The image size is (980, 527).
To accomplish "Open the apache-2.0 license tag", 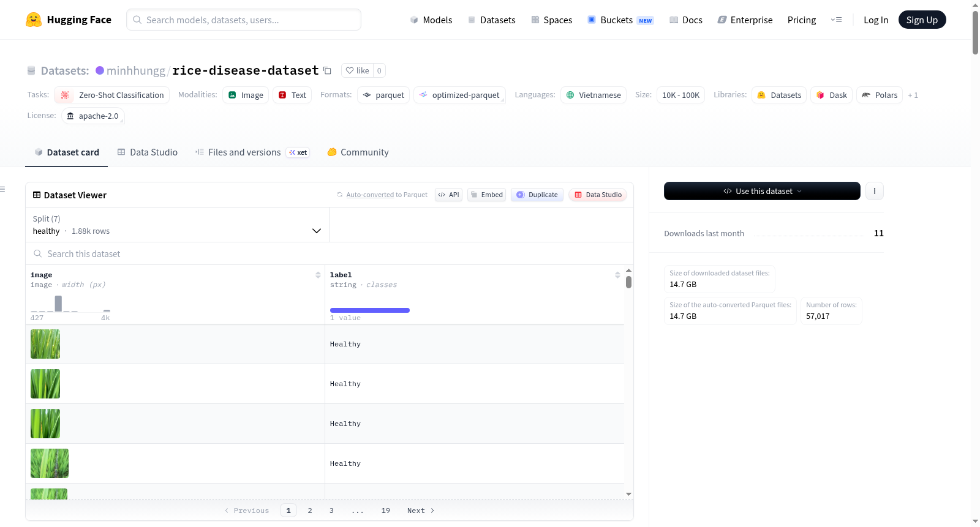I will click(x=93, y=116).
